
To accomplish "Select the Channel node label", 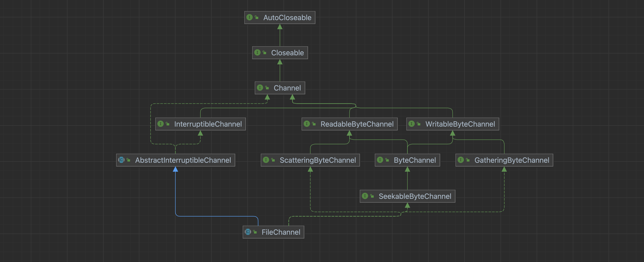I will (x=287, y=88).
